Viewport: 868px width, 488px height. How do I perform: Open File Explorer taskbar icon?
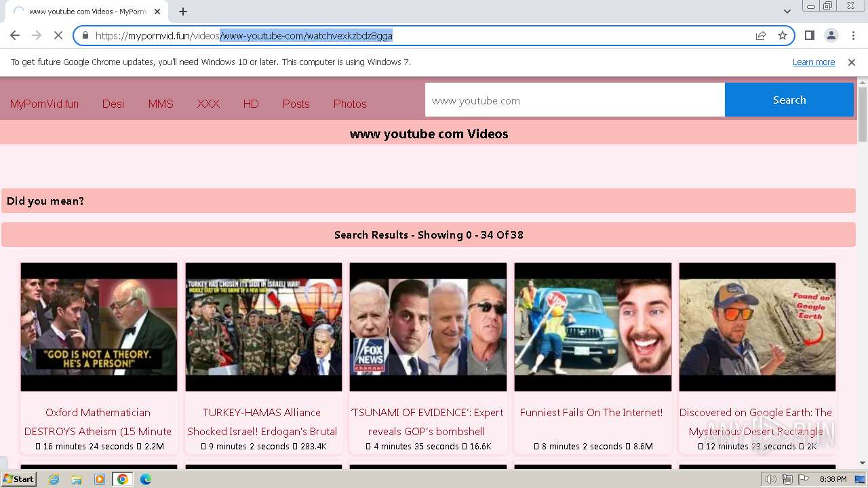pos(77,479)
